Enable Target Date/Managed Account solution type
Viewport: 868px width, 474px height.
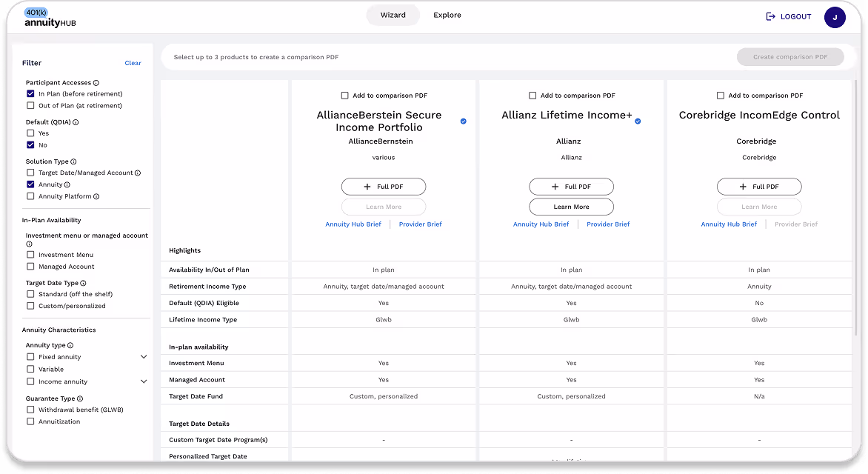pyautogui.click(x=30, y=173)
